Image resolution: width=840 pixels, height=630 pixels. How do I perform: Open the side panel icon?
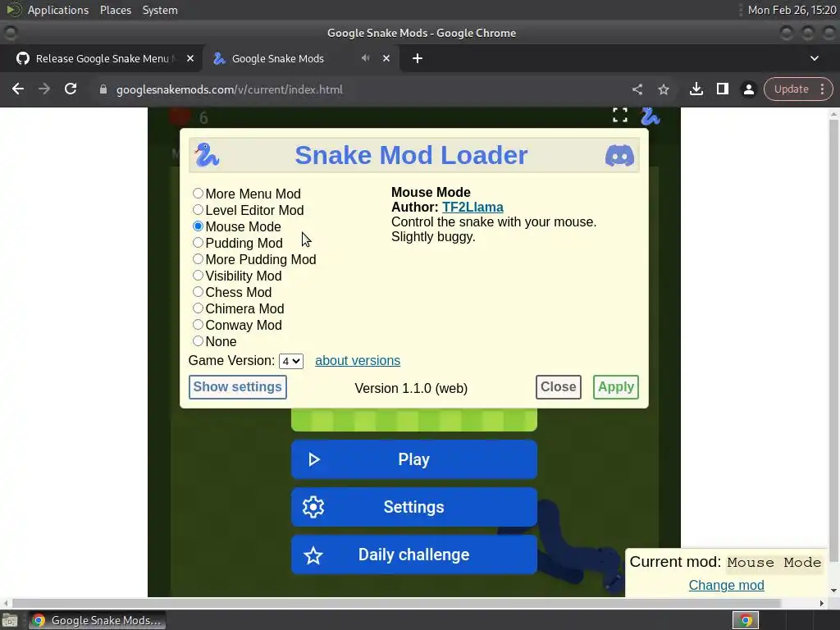coord(722,89)
